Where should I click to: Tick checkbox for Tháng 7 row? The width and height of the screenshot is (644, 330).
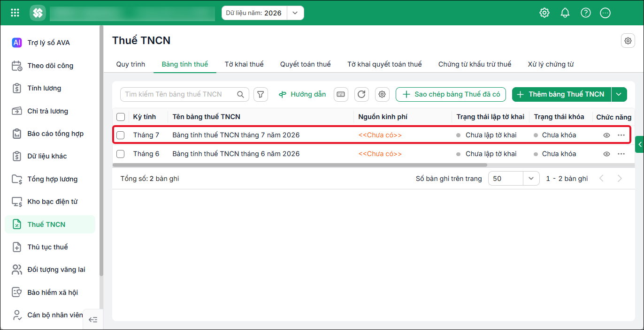[121, 135]
